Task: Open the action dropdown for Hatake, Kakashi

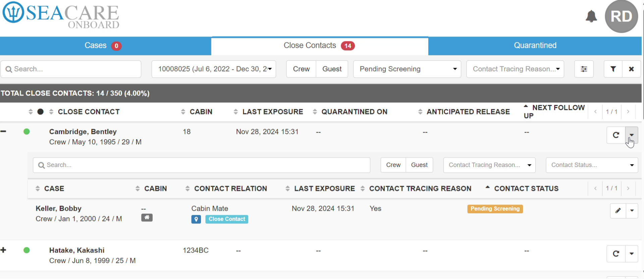Action: pyautogui.click(x=632, y=254)
